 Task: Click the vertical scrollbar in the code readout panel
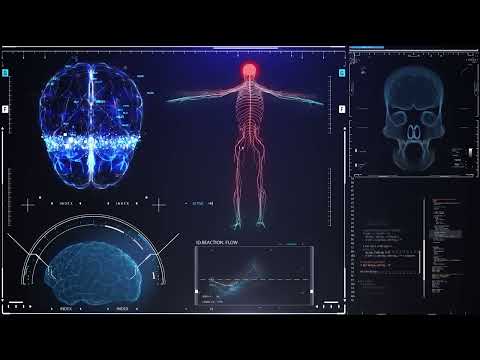pos(424,247)
